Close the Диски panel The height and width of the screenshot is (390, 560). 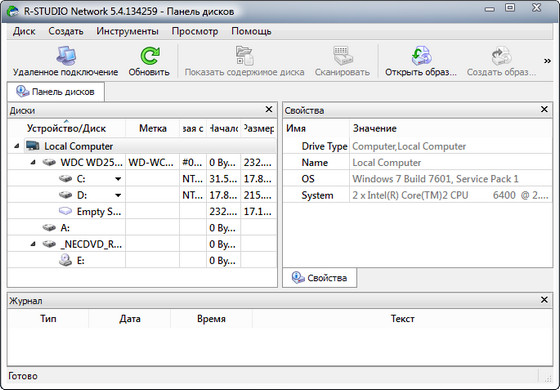[x=269, y=109]
